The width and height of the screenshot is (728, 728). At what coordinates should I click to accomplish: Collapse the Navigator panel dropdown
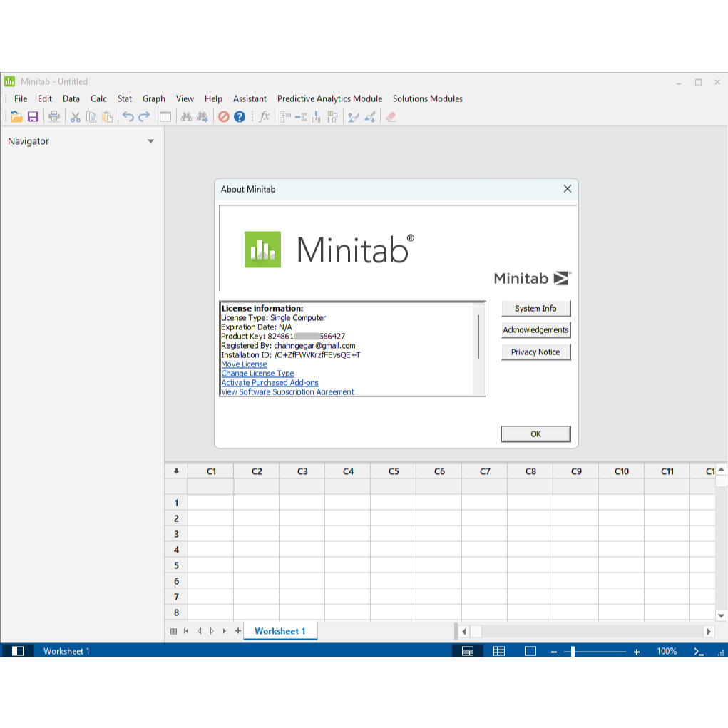coord(150,141)
